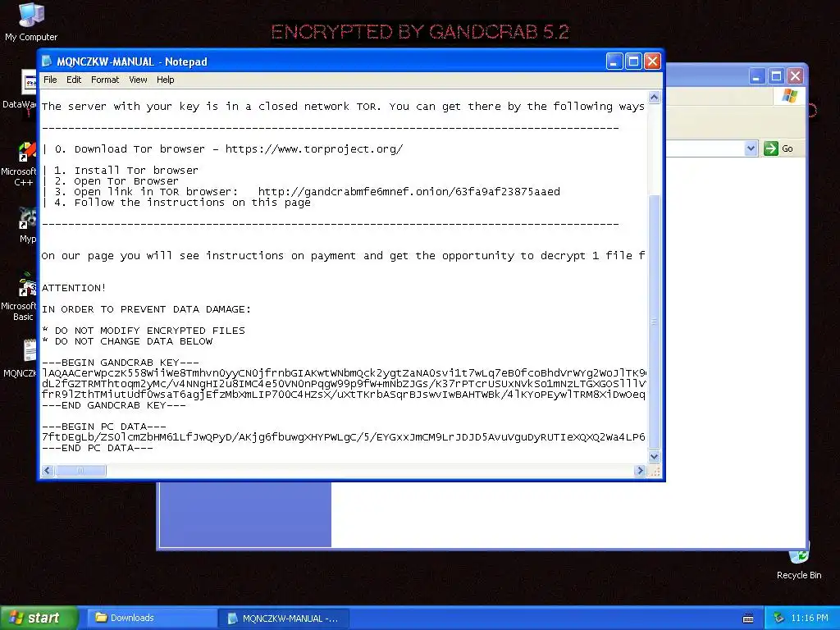840x630 pixels.
Task: Click Notepad vertical scrollbar down arrow
Action: 654,456
